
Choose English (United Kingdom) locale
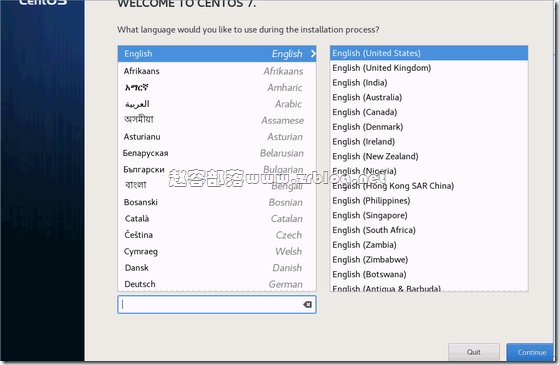click(x=429, y=68)
